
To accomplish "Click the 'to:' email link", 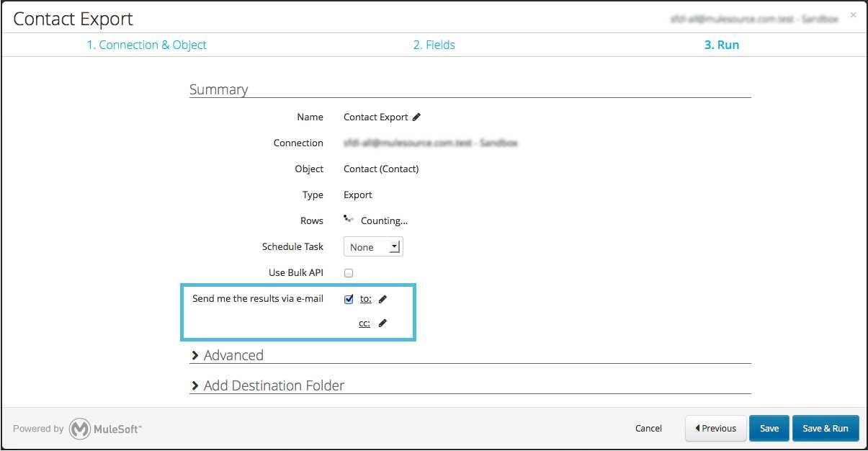I will click(x=366, y=299).
